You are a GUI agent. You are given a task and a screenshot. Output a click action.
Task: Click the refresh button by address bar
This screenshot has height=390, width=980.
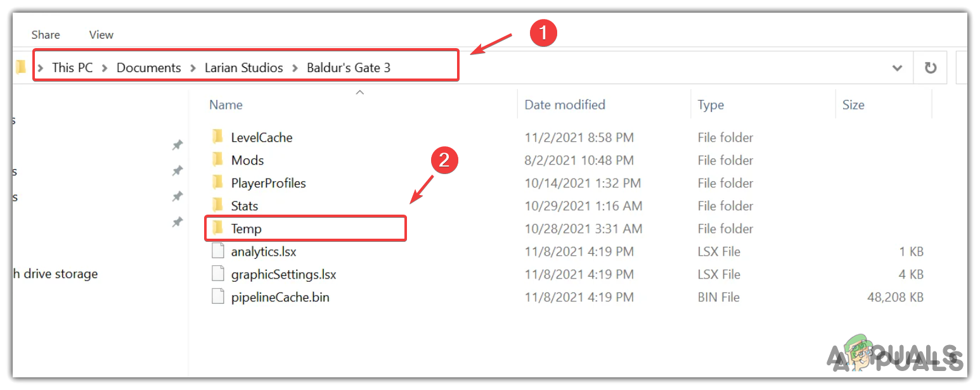[x=931, y=68]
